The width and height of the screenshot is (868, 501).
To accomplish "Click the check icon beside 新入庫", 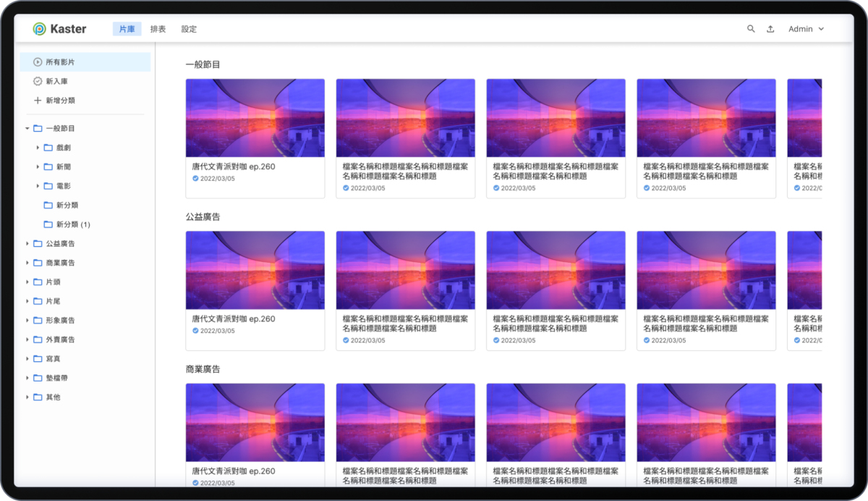I will click(x=38, y=81).
